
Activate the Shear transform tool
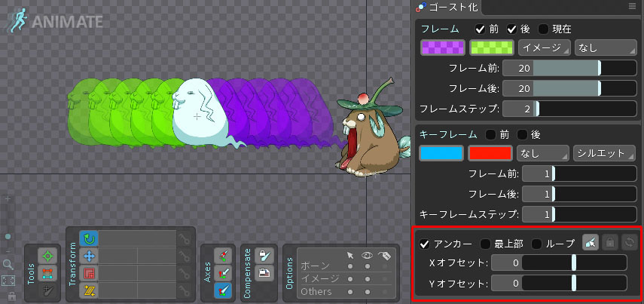89,290
